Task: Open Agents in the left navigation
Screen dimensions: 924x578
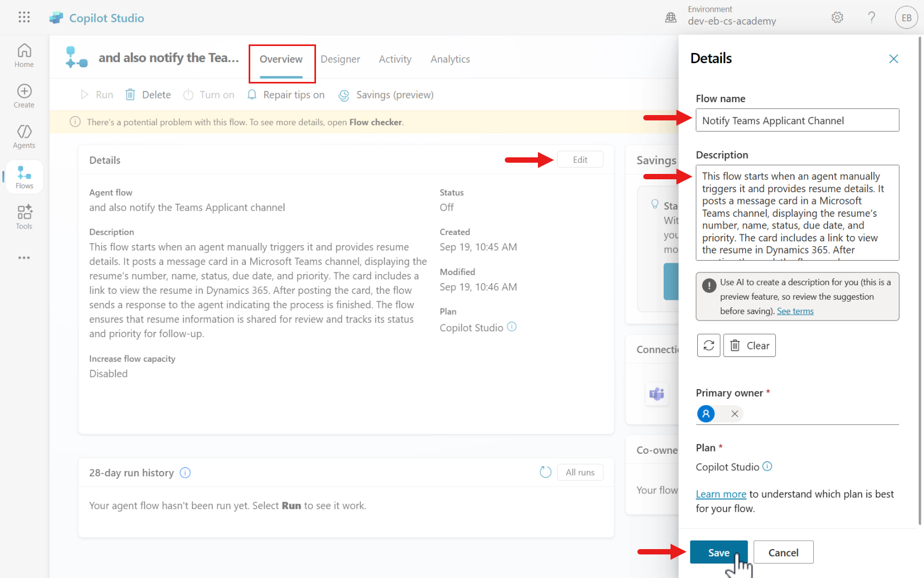Action: (x=24, y=136)
